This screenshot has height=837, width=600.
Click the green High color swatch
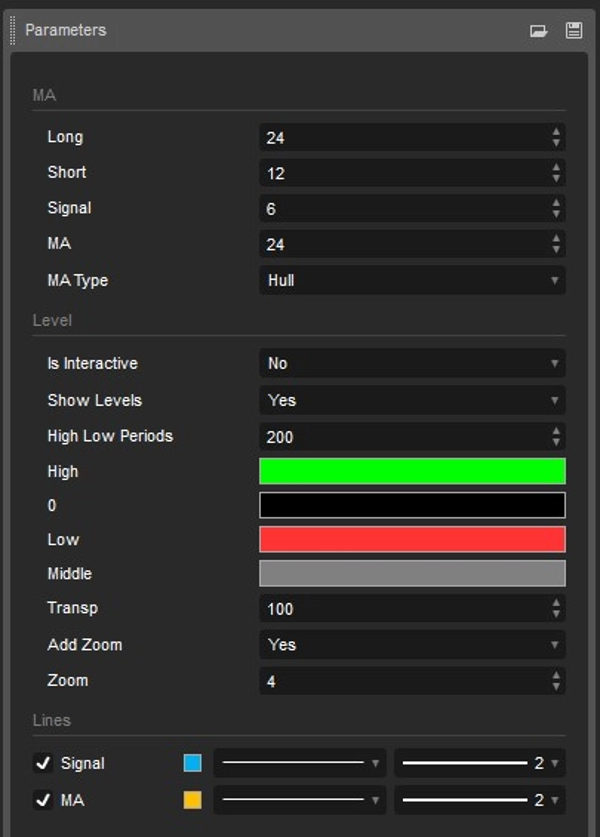coord(412,468)
